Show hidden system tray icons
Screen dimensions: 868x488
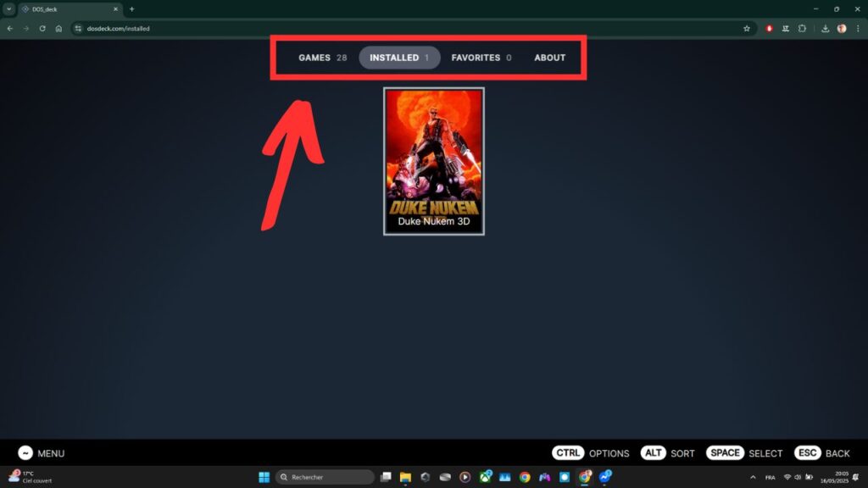point(753,478)
